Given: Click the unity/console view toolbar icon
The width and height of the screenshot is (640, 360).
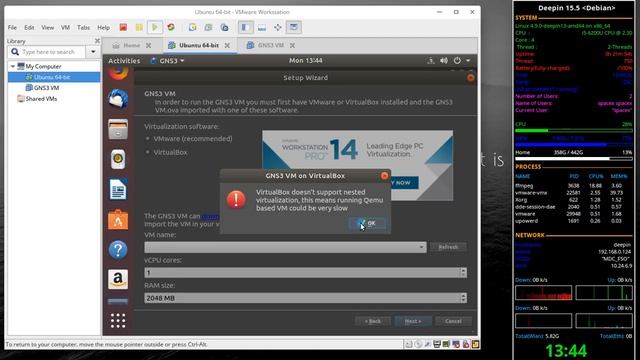Looking at the screenshot, I should (293, 27).
